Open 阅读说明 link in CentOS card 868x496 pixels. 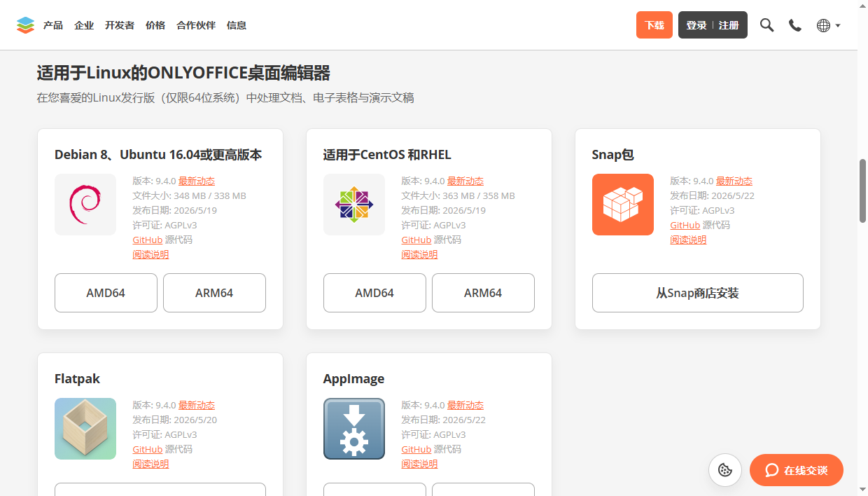(x=419, y=254)
